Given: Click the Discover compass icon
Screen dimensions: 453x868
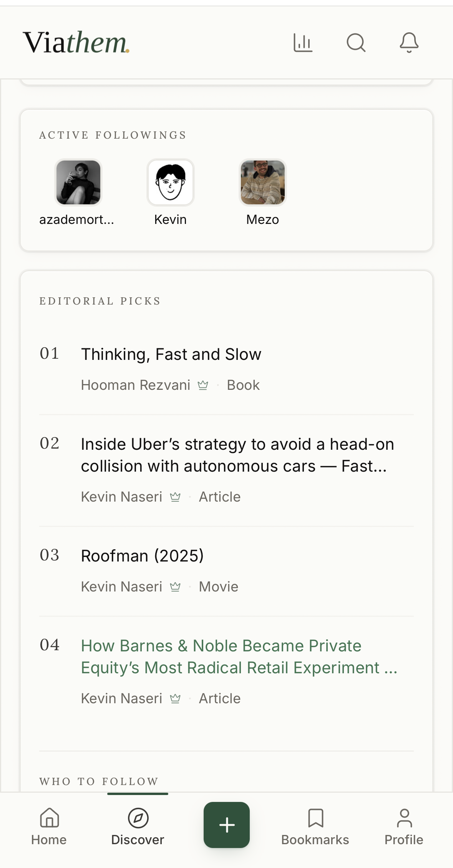Looking at the screenshot, I should [x=138, y=818].
